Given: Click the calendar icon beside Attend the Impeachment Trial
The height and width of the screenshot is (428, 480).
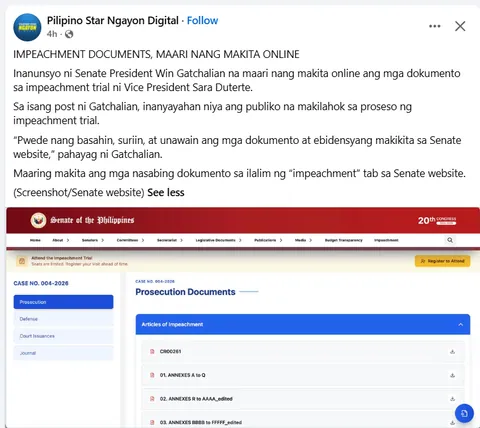Looking at the screenshot, I should click(x=22, y=261).
